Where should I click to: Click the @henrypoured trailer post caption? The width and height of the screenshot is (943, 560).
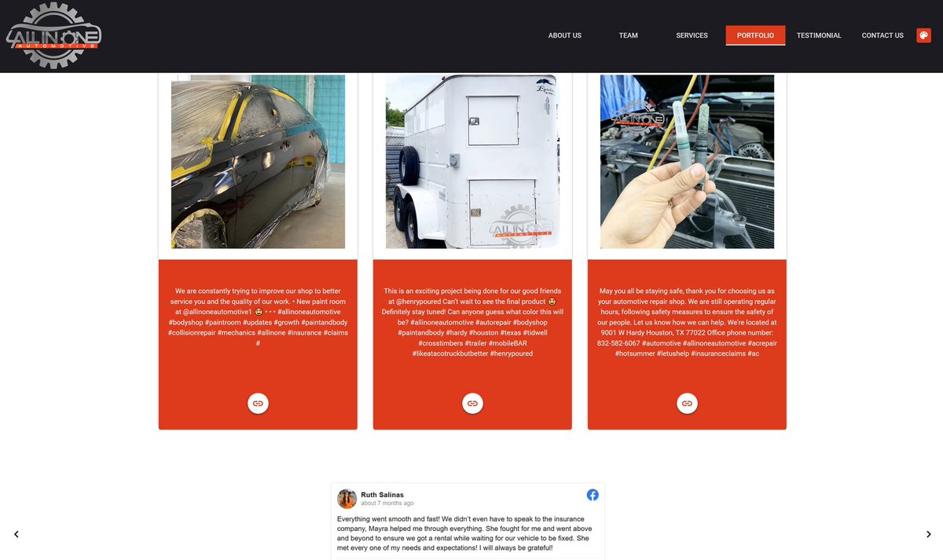click(472, 323)
